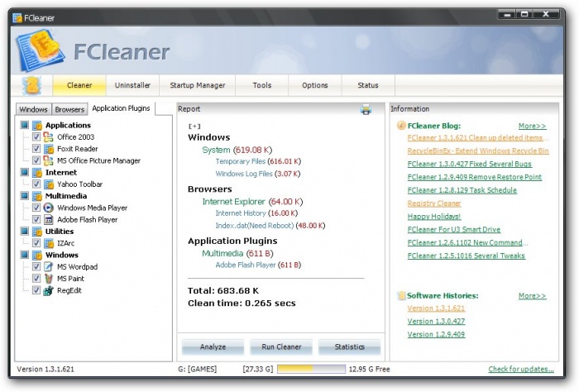The width and height of the screenshot is (579, 392).
Task: Switch to the Windows sub-tab
Action: 34,110
